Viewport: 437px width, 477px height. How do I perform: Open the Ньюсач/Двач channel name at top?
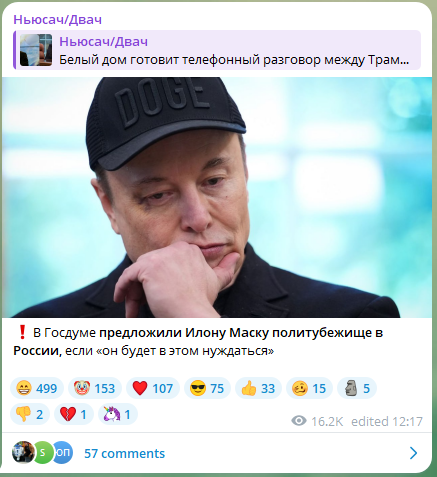(x=57, y=20)
